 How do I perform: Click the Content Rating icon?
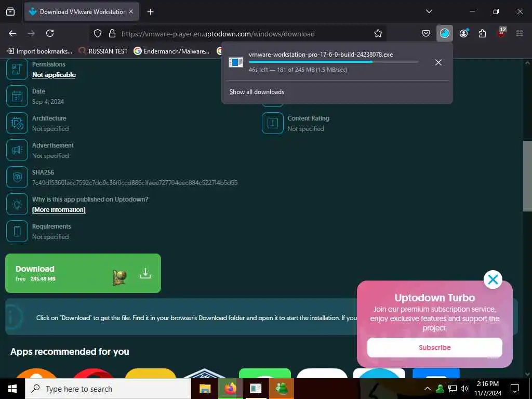[273, 123]
